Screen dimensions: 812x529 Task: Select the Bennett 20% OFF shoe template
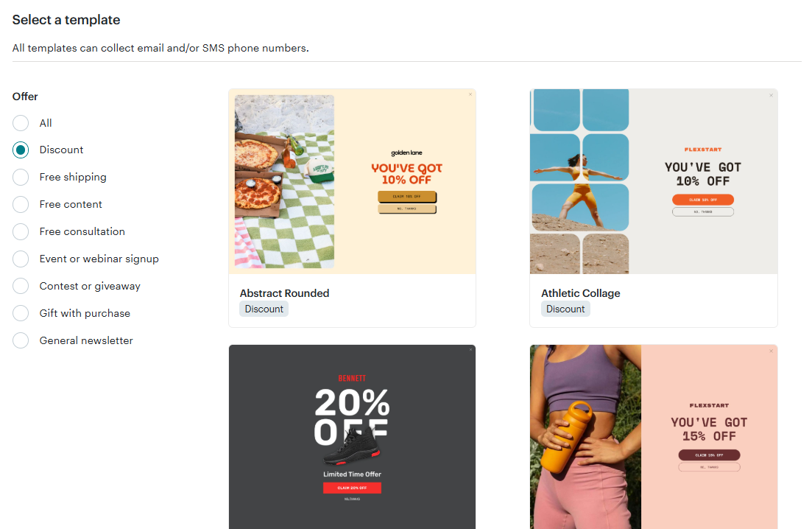tap(352, 437)
